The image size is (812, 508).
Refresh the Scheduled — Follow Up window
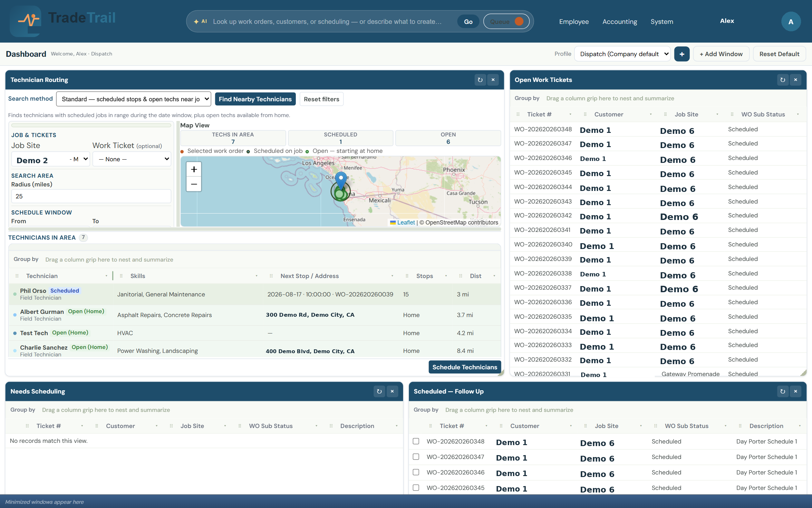pyautogui.click(x=782, y=392)
